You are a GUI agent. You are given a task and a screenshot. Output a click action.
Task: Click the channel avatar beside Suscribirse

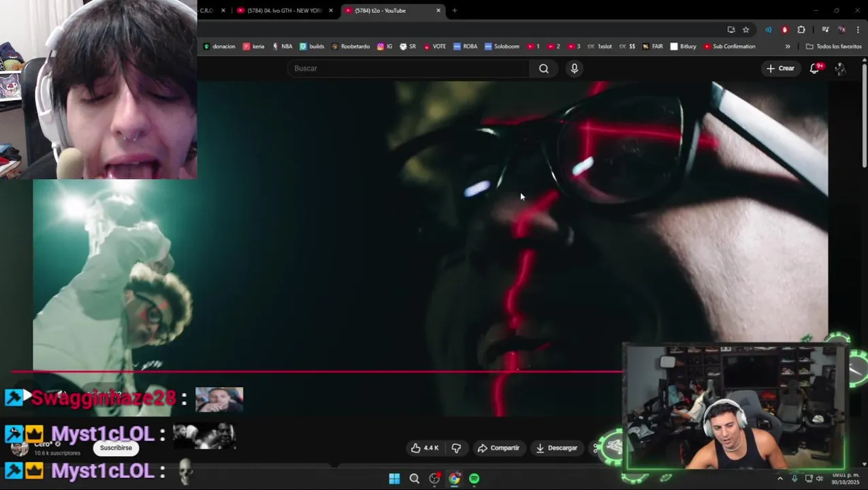(20, 447)
